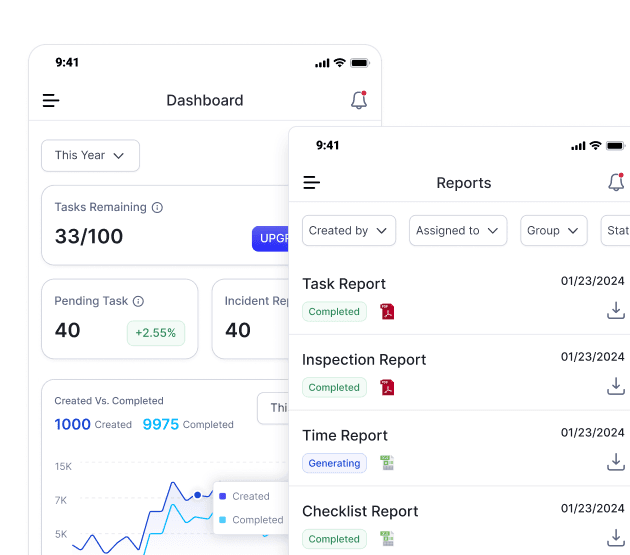The height and width of the screenshot is (555, 630).
Task: Download the Inspection Report
Action: (x=616, y=386)
